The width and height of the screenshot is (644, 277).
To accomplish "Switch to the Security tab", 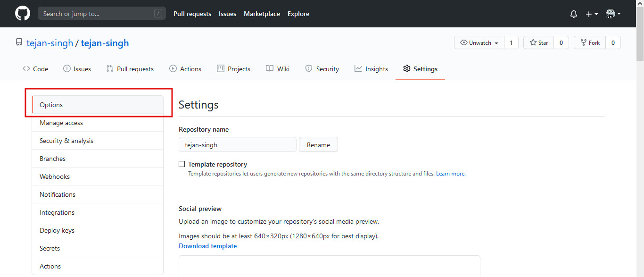I will coord(322,69).
